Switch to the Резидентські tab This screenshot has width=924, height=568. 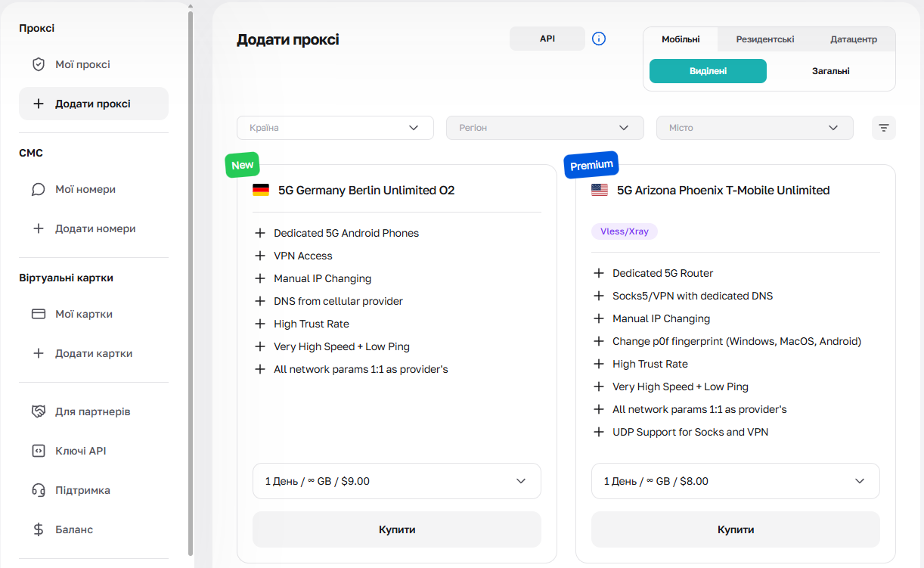[x=765, y=39]
